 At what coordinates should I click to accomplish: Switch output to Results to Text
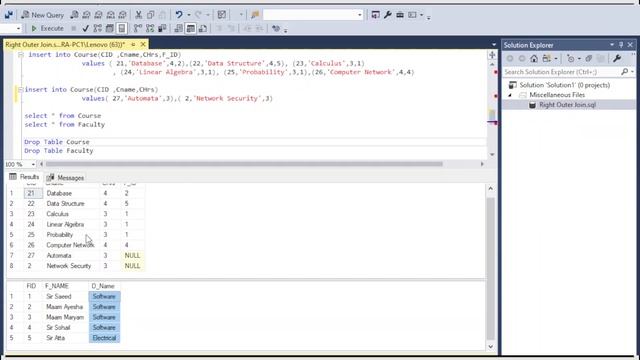point(178,28)
